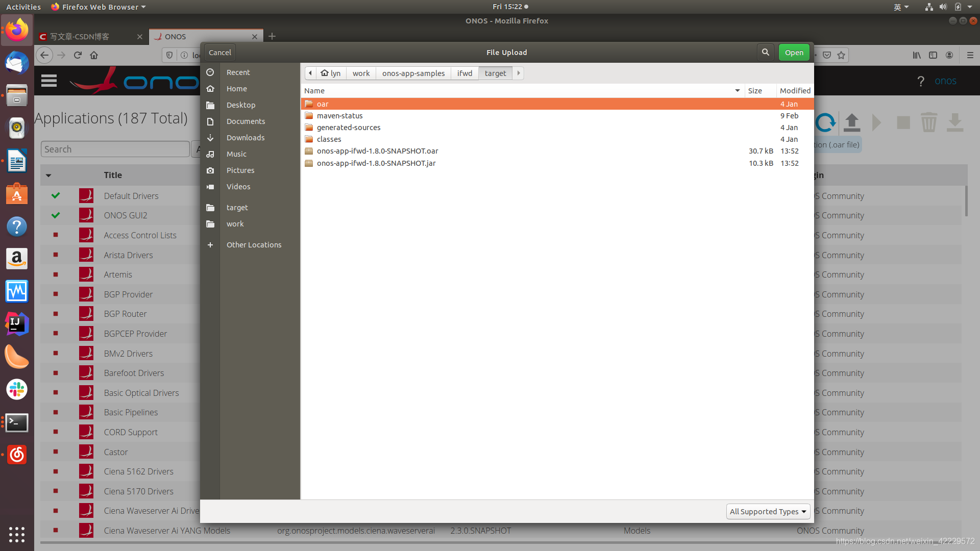Open the ONOS hamburger navigation menu
This screenshot has width=980, height=551.
coord(49,81)
